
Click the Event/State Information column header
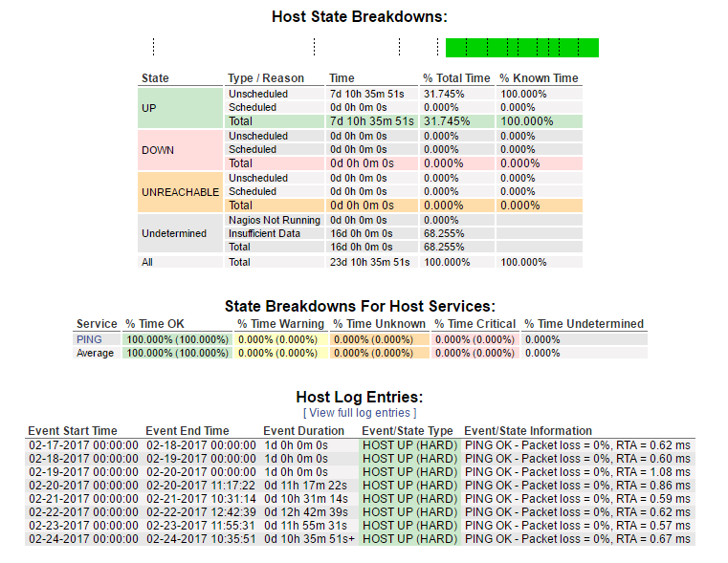coord(528,431)
